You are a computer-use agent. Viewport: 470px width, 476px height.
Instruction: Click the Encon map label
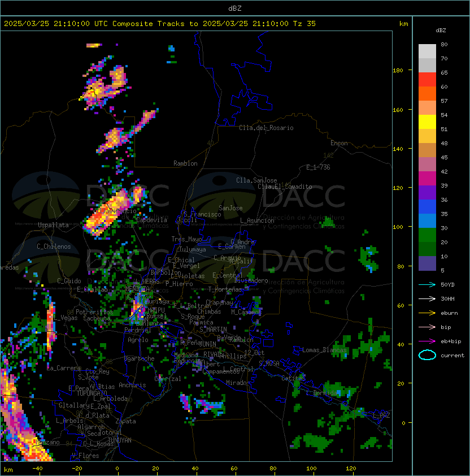pyautogui.click(x=339, y=143)
